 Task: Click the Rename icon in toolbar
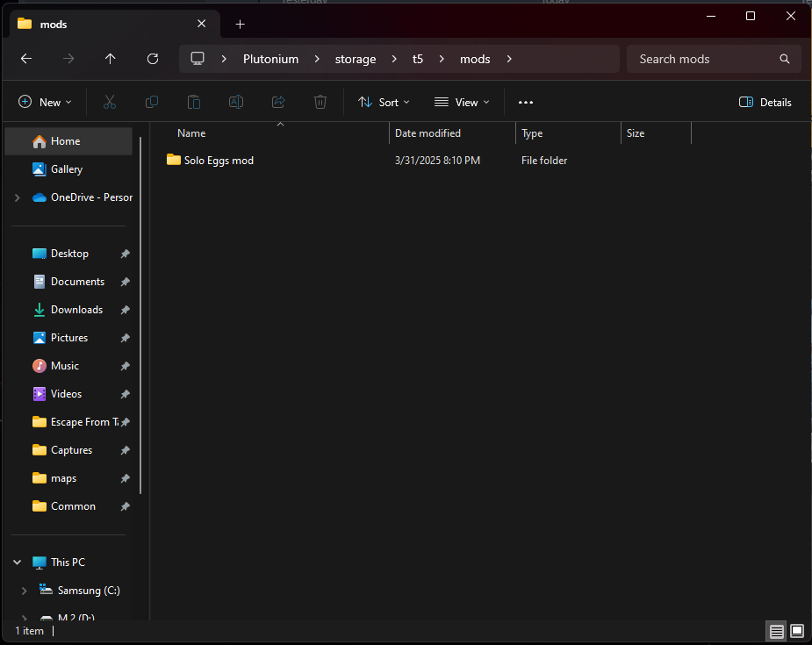(236, 102)
